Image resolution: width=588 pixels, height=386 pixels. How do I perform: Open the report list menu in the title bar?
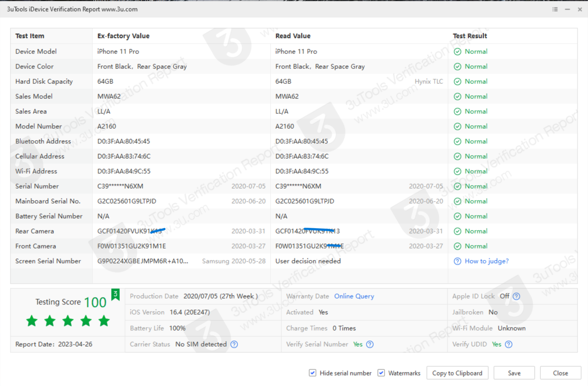pos(554,9)
